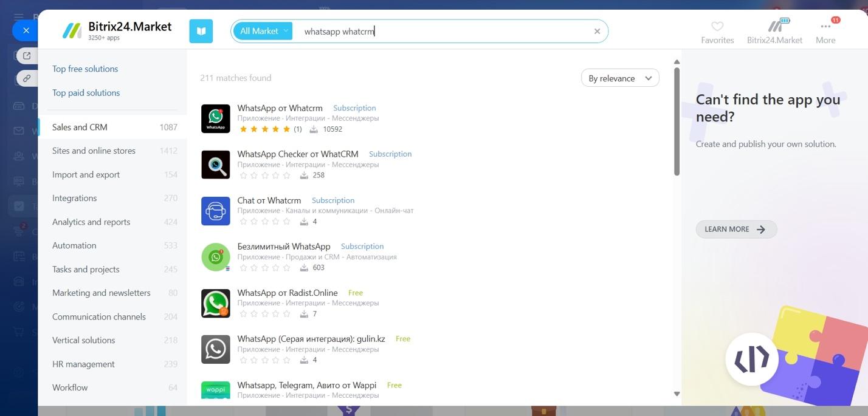Click 10592 downloads count

coord(332,129)
